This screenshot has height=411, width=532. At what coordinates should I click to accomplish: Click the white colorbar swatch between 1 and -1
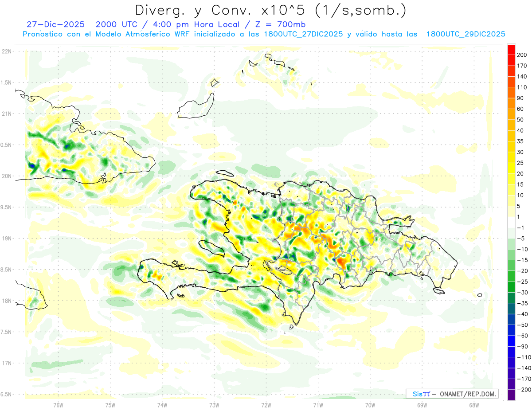(x=511, y=222)
